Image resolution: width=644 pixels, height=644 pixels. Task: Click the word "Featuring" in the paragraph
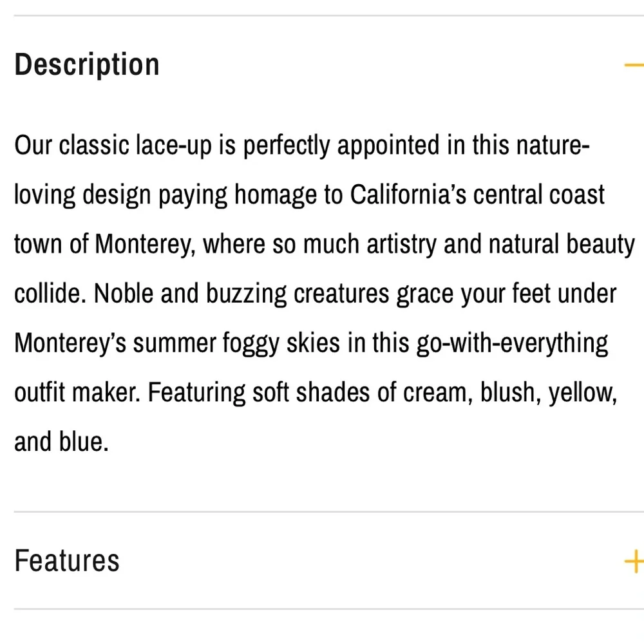pos(196,393)
